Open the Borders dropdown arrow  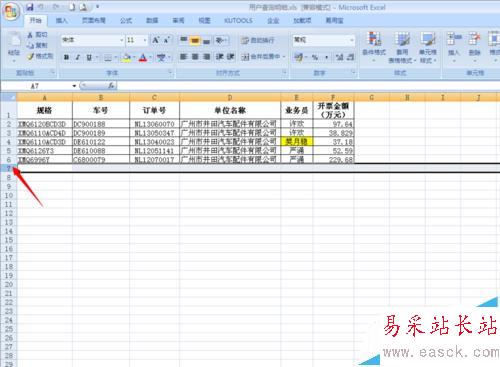(116, 58)
